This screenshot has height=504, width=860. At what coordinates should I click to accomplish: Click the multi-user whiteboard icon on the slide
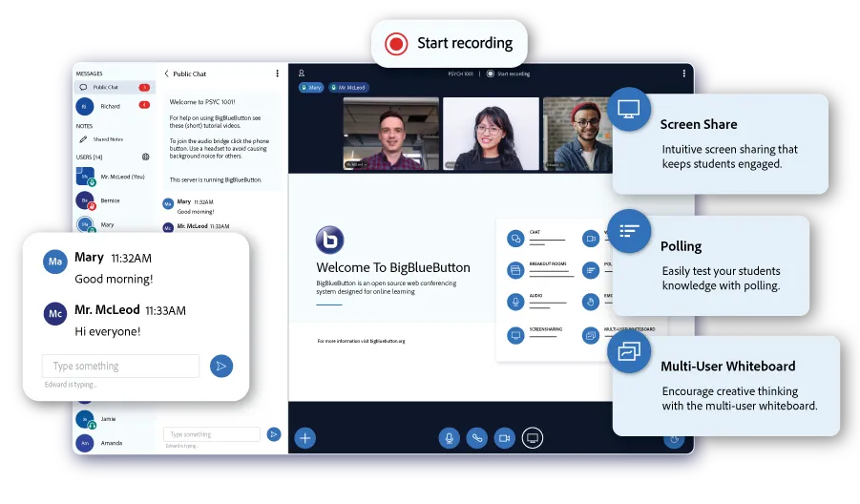[x=591, y=335]
